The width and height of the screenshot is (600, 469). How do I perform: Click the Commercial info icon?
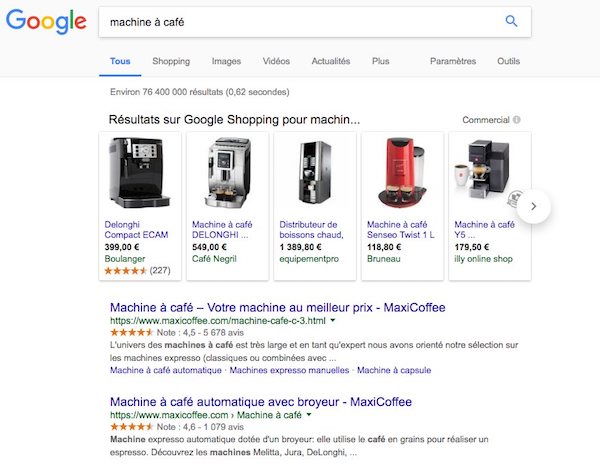pyautogui.click(x=517, y=121)
